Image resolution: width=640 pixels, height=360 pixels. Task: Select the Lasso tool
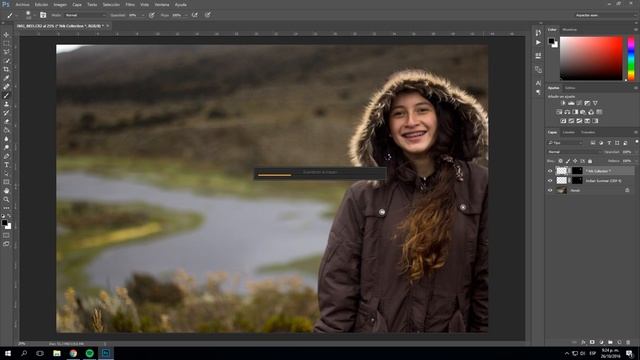pyautogui.click(x=6, y=52)
